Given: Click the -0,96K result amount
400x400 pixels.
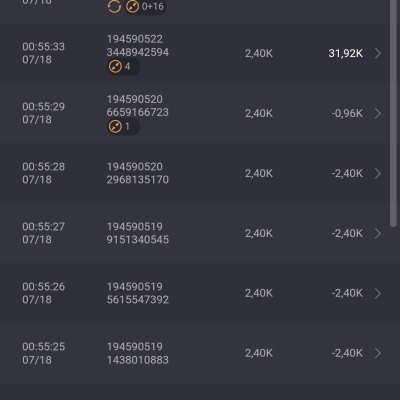Looking at the screenshot, I should pos(347,113).
